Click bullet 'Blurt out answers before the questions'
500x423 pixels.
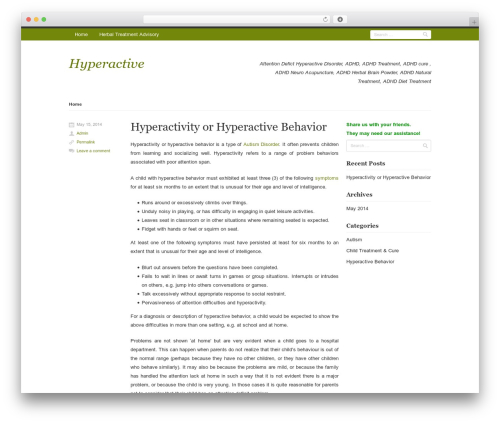click(210, 267)
